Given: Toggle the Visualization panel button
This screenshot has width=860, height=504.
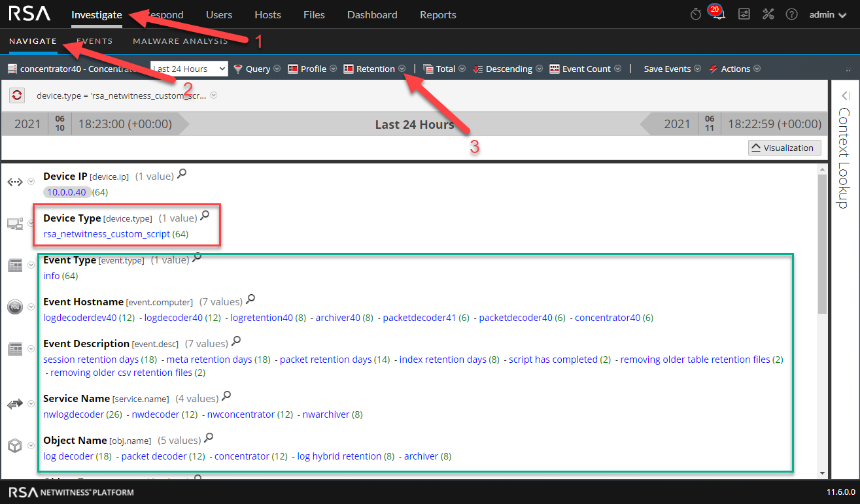Looking at the screenshot, I should click(x=785, y=148).
